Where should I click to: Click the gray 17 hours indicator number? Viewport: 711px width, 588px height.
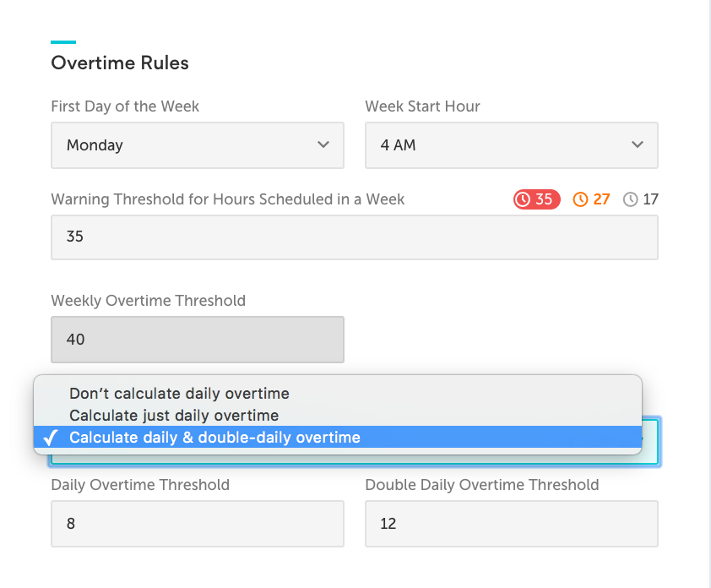[x=650, y=199]
